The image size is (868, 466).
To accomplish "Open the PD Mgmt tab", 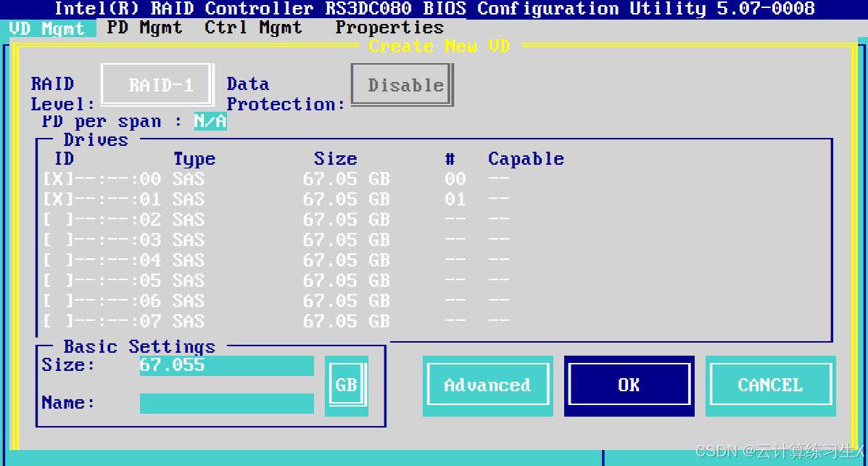I will click(144, 28).
